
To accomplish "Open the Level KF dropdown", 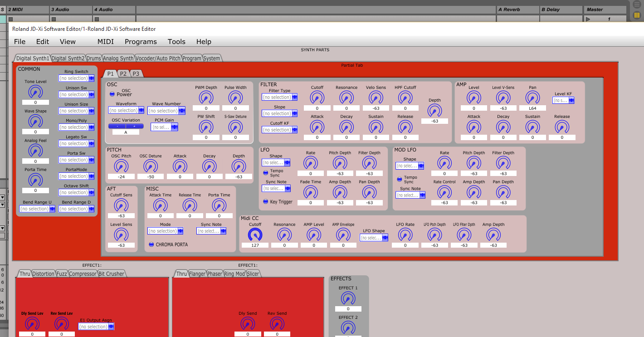I will 563,100.
